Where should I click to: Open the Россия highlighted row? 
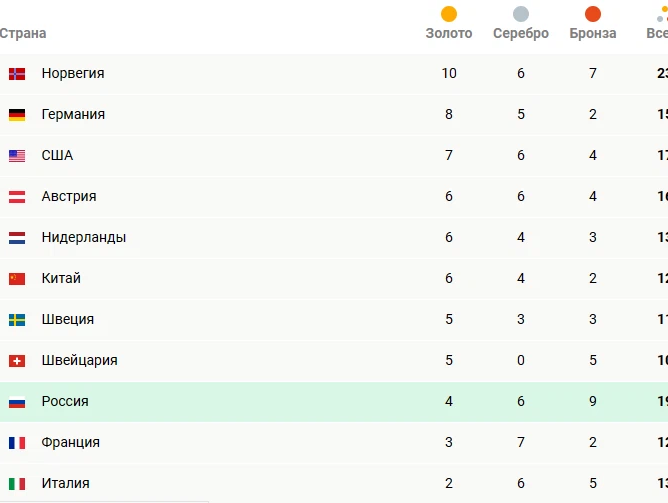tap(334, 402)
